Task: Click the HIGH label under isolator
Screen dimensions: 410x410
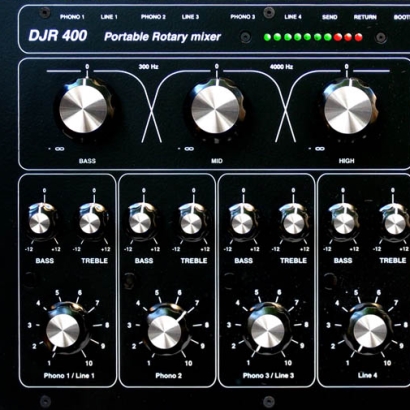Action: pos(347,161)
